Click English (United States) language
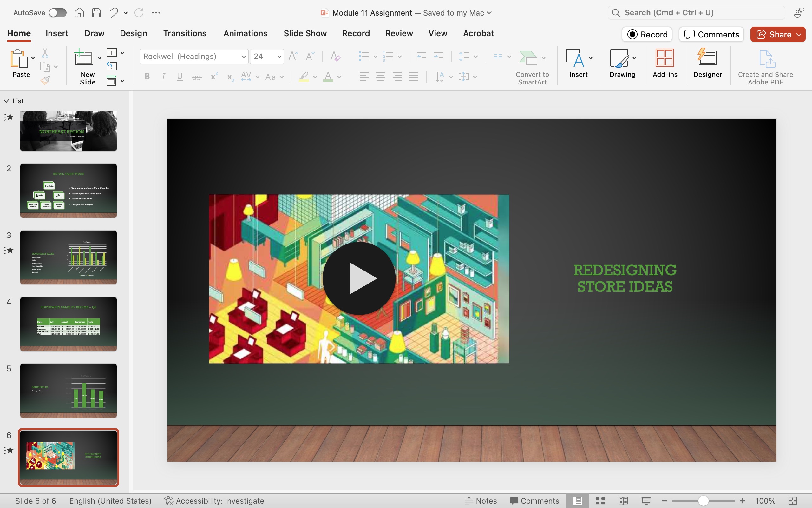The height and width of the screenshot is (508, 812). point(110,501)
